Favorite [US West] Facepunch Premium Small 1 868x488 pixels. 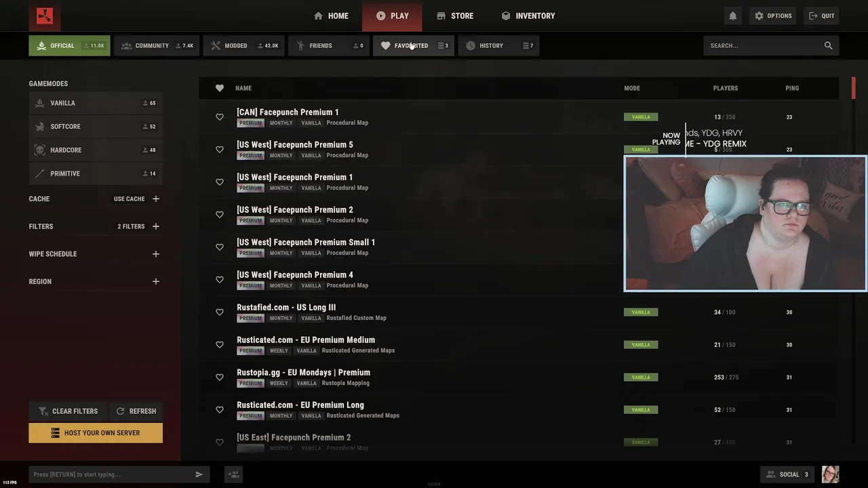pyautogui.click(x=219, y=247)
